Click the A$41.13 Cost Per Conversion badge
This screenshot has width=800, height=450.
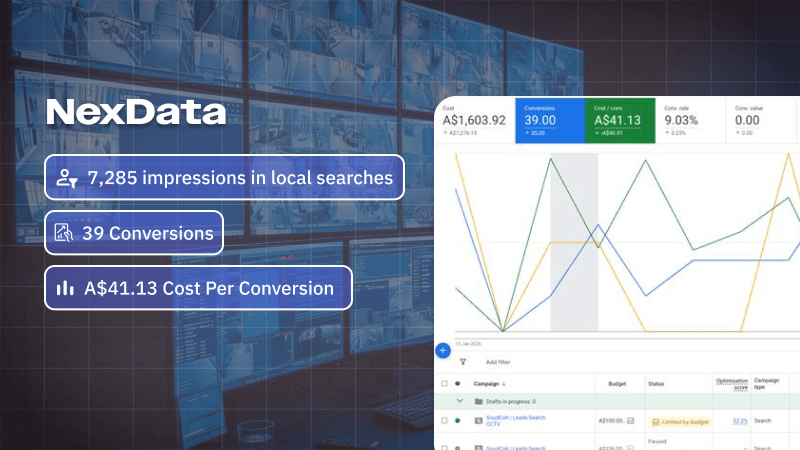[198, 288]
